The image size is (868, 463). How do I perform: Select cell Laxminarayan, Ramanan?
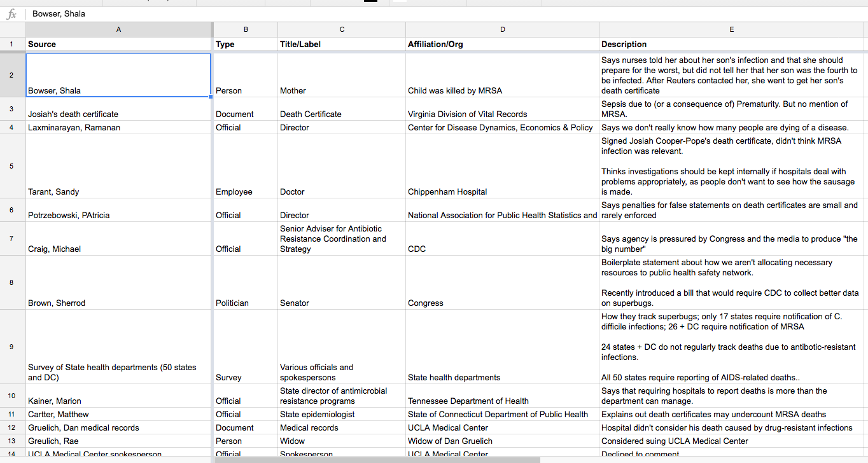pos(119,127)
